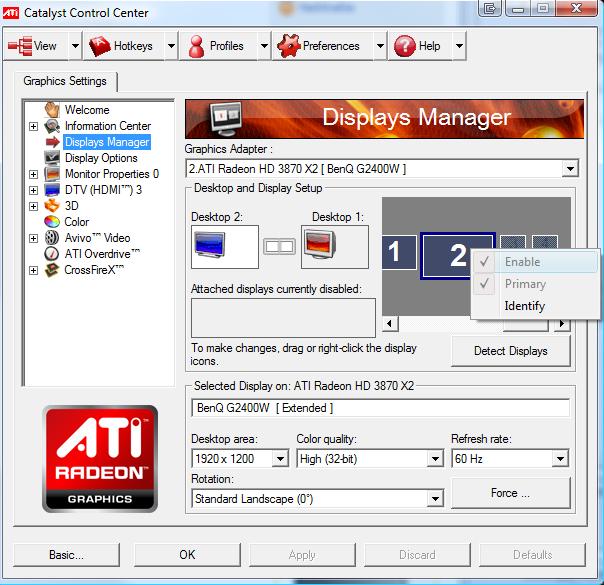Click the Force button
The width and height of the screenshot is (604, 585).
point(510,493)
